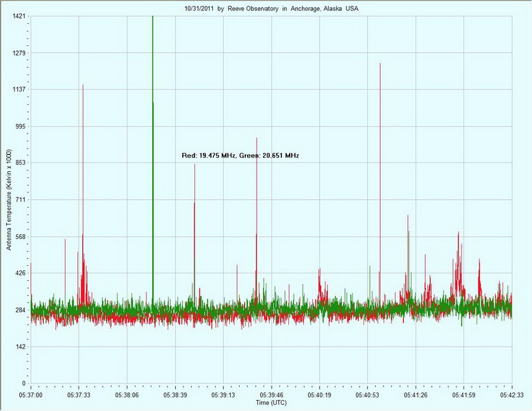The image size is (532, 411).
Task: Click the 05:40:19 time label
Action: (x=320, y=395)
